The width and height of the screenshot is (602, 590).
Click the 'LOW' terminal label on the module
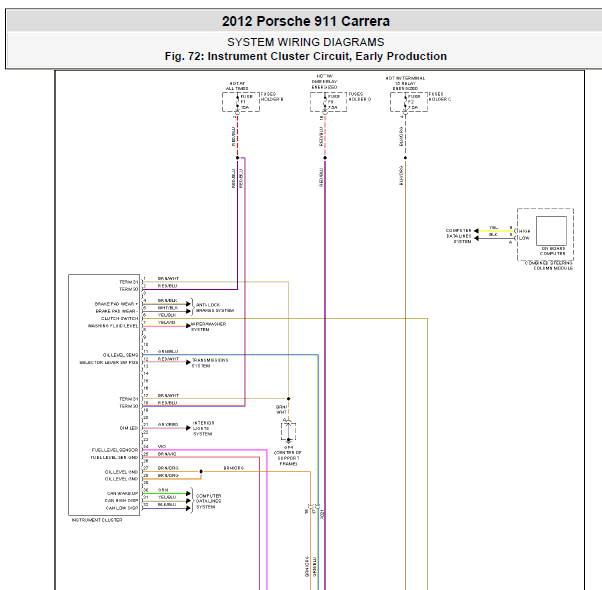524,238
